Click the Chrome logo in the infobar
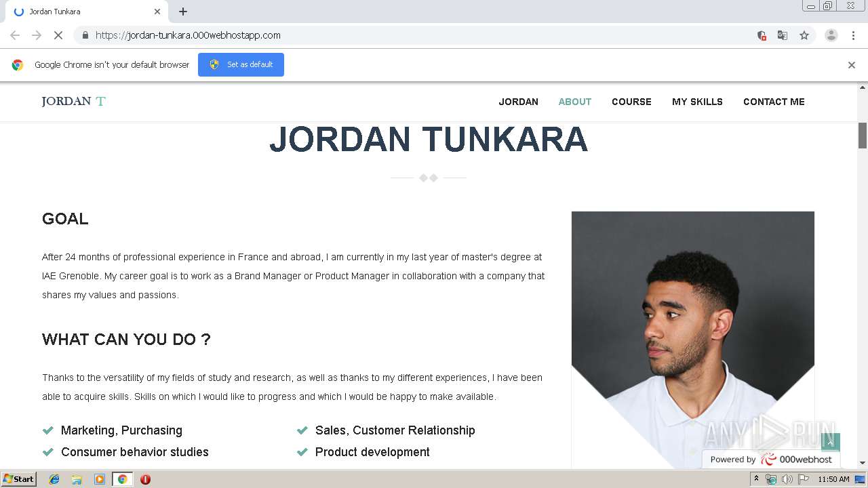The width and height of the screenshot is (868, 488). tap(18, 65)
